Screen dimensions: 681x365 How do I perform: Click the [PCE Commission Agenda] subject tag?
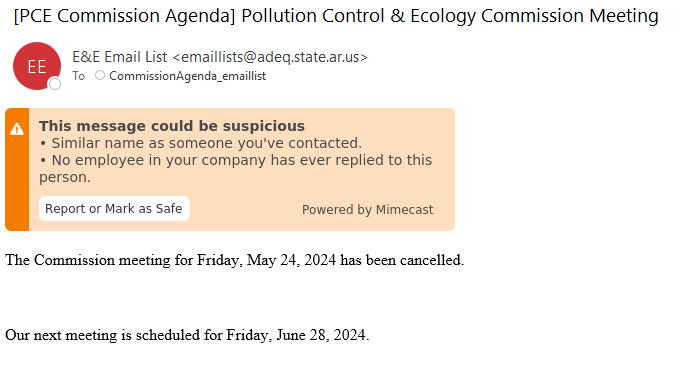125,16
